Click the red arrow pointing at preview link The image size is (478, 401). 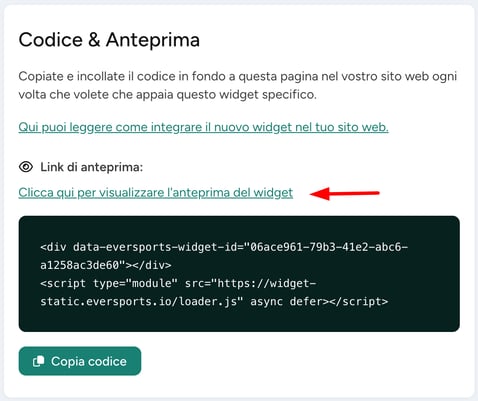pos(345,193)
